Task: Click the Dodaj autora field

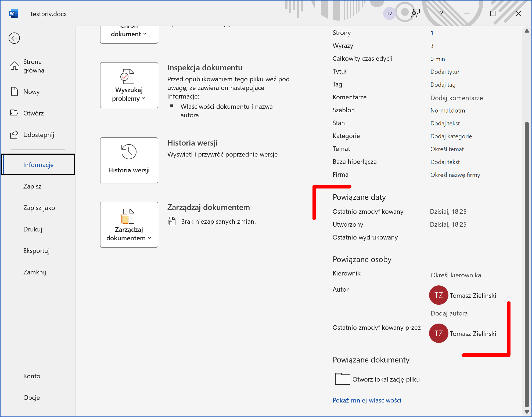Action: 449,313
